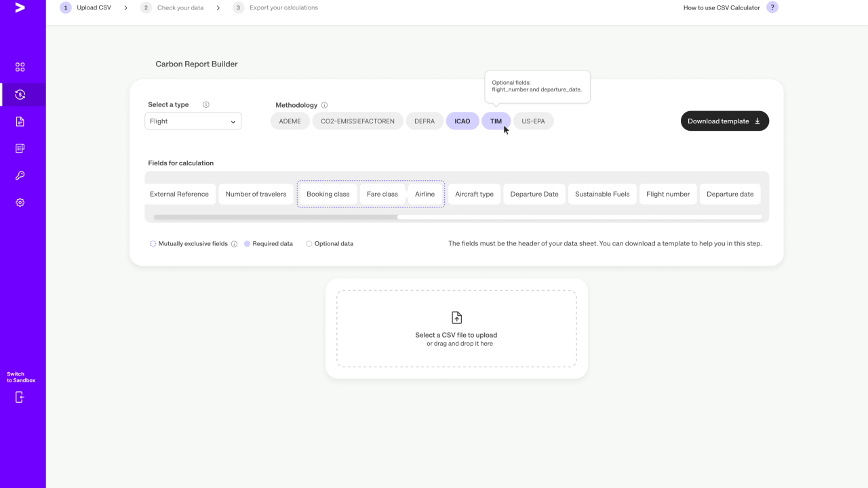868x488 pixels.
Task: Click the help question mark icon
Action: (772, 7)
